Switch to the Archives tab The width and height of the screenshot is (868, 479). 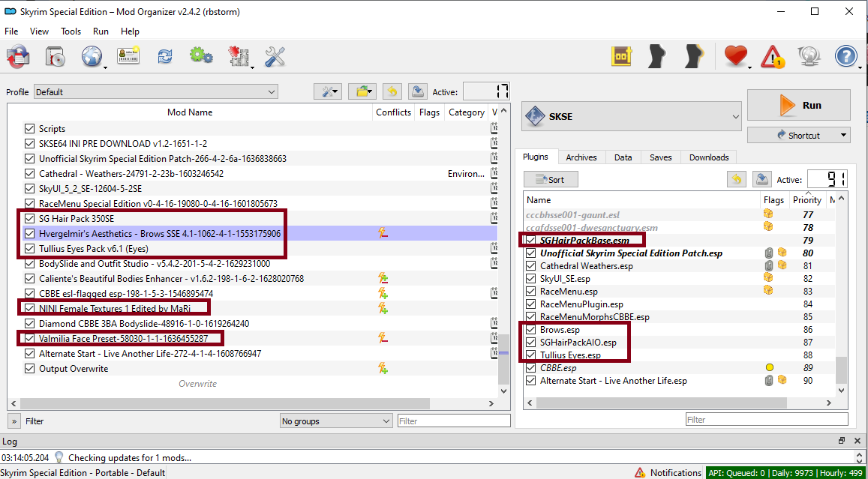click(581, 157)
